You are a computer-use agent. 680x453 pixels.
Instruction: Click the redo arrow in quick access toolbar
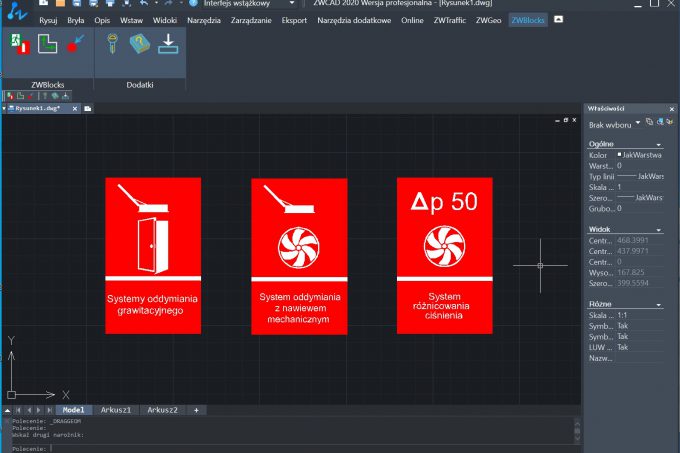pyautogui.click(x=168, y=3)
